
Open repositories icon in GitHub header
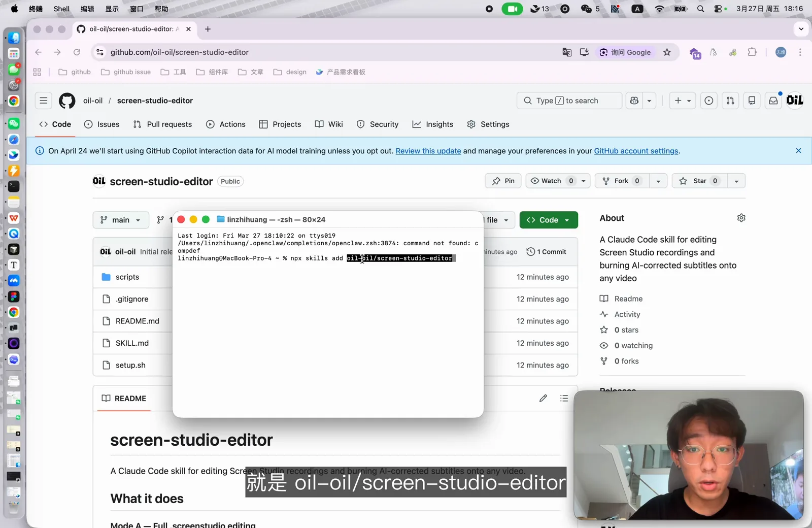click(x=752, y=101)
